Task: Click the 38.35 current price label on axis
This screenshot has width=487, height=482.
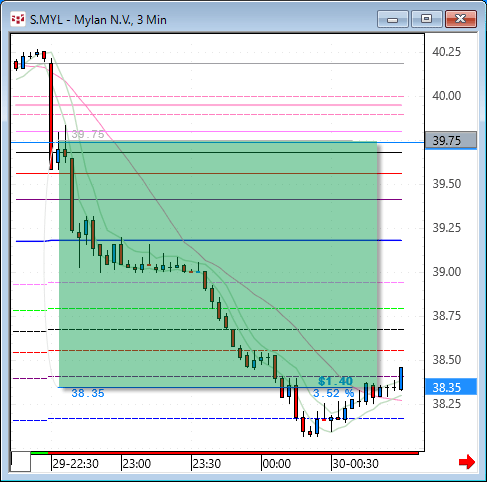Action: click(x=451, y=387)
